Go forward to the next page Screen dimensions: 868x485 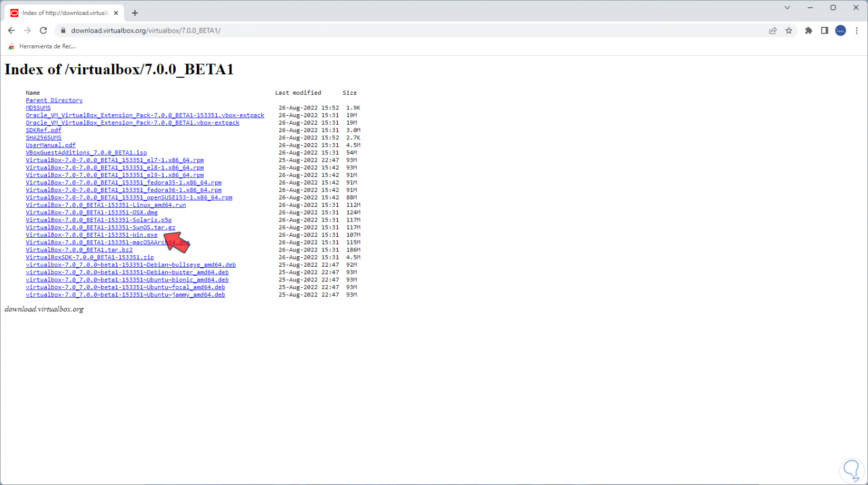pyautogui.click(x=27, y=31)
